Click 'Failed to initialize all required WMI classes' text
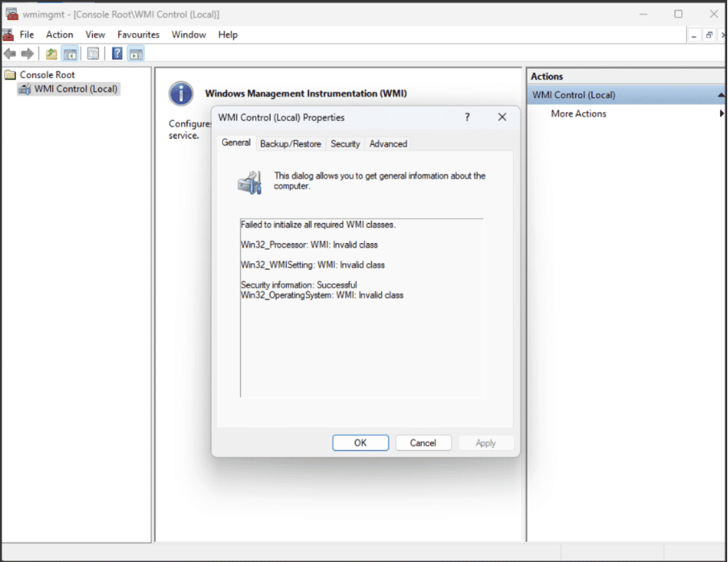The width and height of the screenshot is (728, 562). pos(318,225)
